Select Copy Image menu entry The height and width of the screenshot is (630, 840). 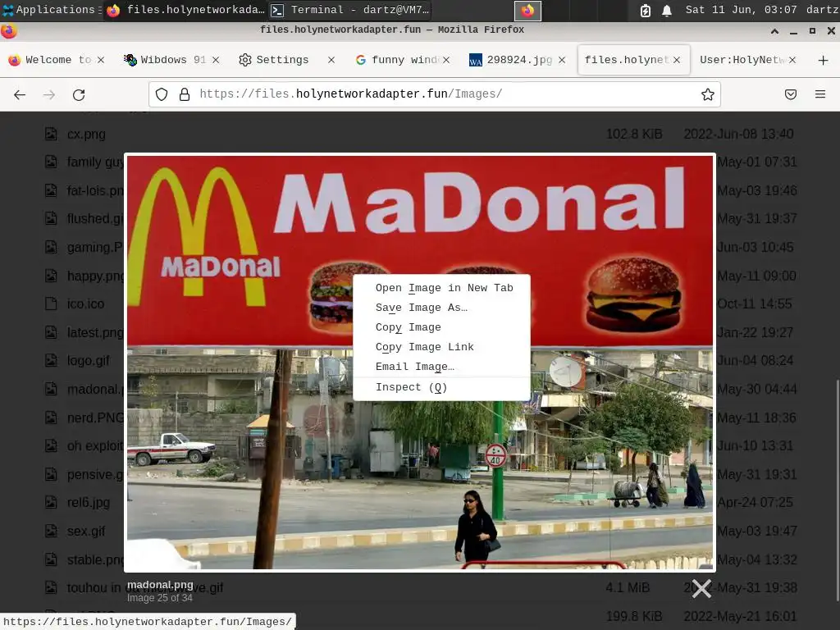point(441,327)
